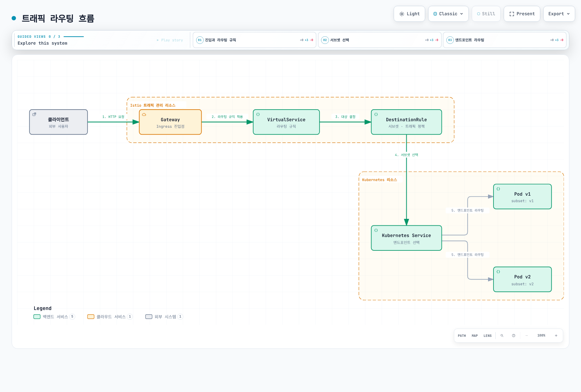
Task: Toggle 외부 시스템 legend filter
Action: pos(164,317)
